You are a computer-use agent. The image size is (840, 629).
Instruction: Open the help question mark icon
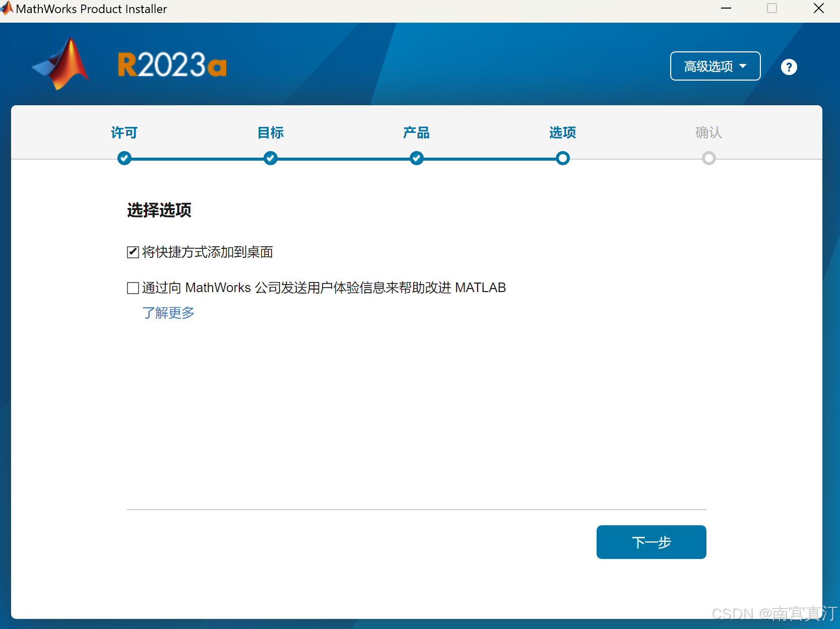click(789, 67)
